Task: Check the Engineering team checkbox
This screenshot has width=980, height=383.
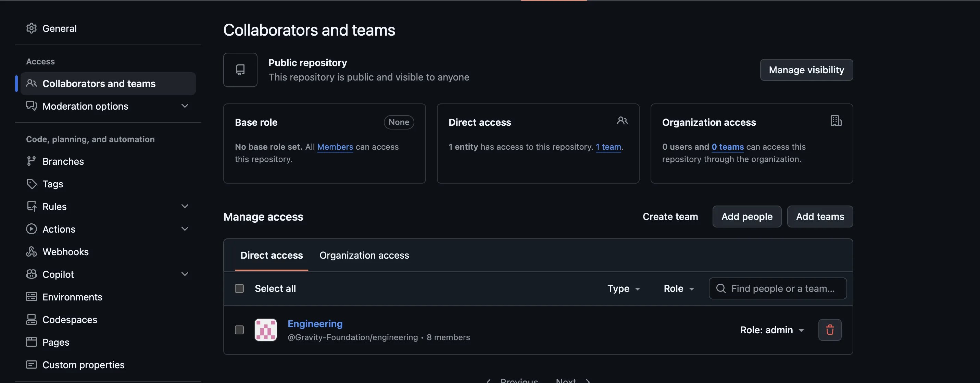Action: pyautogui.click(x=239, y=330)
